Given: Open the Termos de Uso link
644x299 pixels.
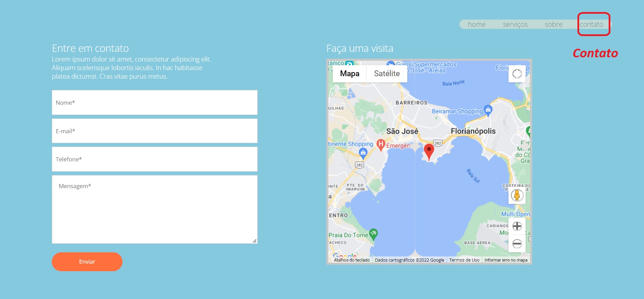Looking at the screenshot, I should 464,260.
